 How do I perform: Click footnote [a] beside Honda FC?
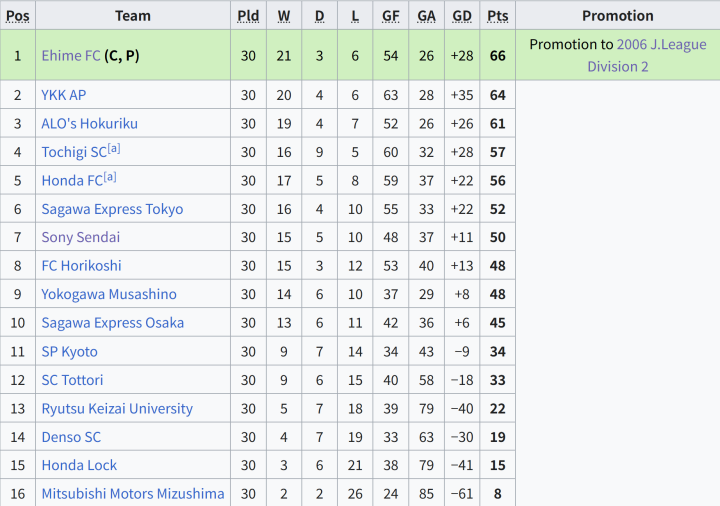pyautogui.click(x=110, y=177)
